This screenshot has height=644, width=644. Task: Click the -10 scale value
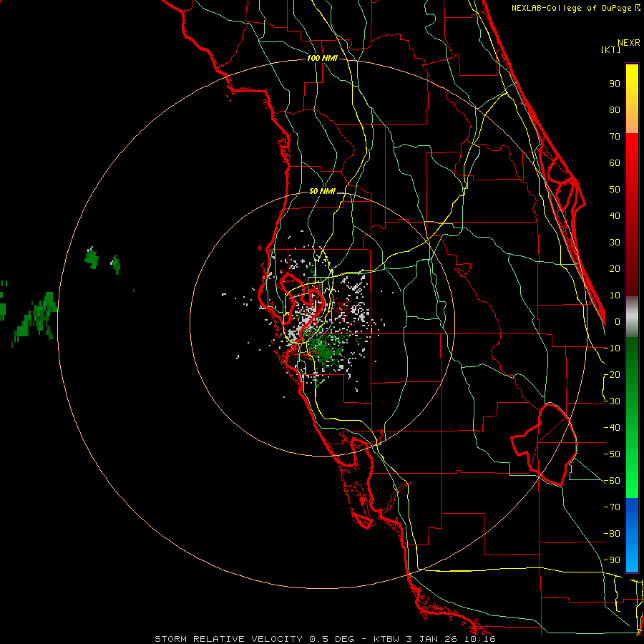click(x=612, y=348)
